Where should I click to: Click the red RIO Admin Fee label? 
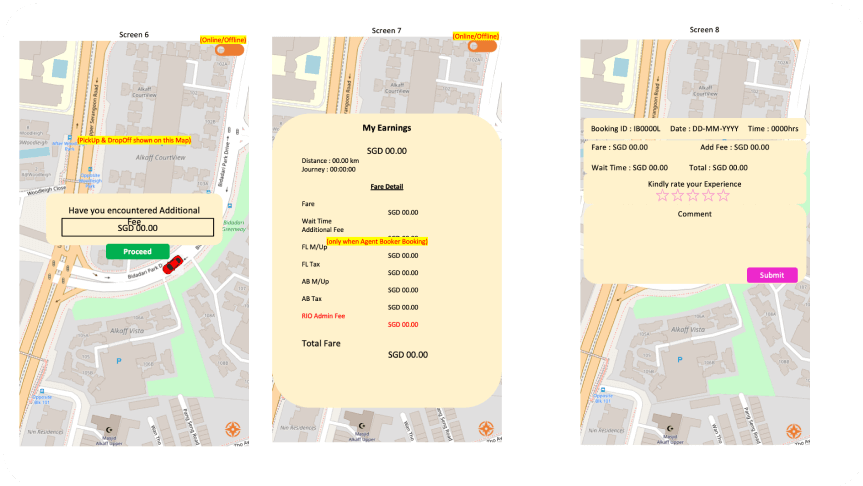click(323, 316)
